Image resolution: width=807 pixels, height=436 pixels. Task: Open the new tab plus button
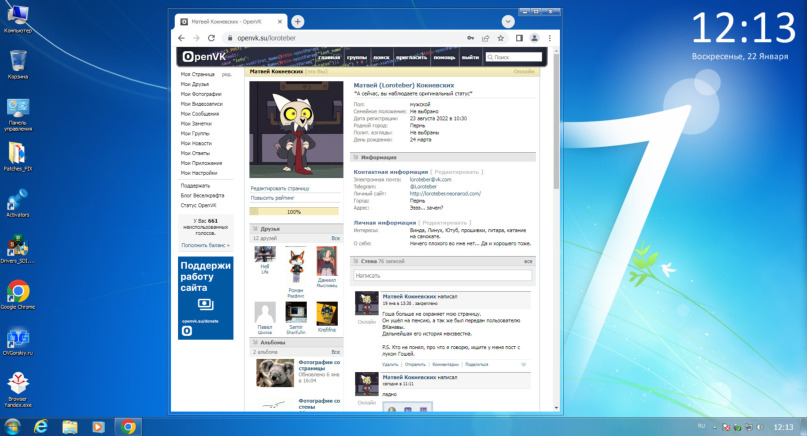click(298, 21)
